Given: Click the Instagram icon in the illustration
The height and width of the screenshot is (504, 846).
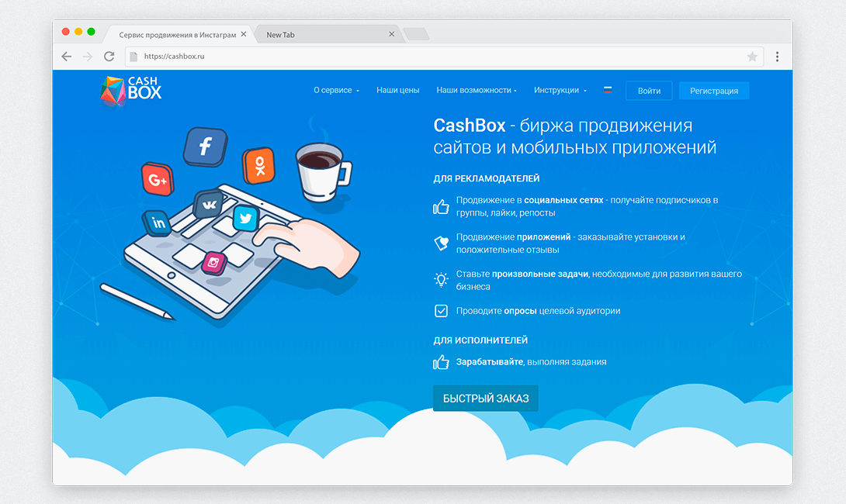Looking at the screenshot, I should pyautogui.click(x=213, y=263).
